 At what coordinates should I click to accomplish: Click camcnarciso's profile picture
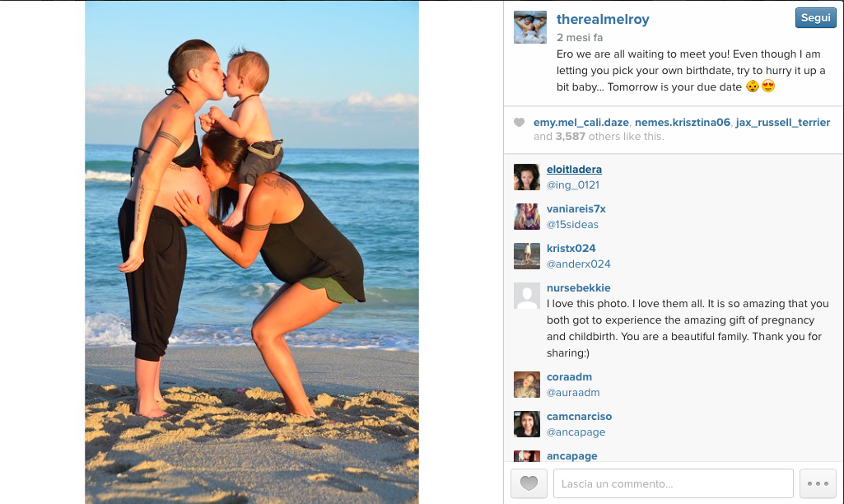pos(527,424)
